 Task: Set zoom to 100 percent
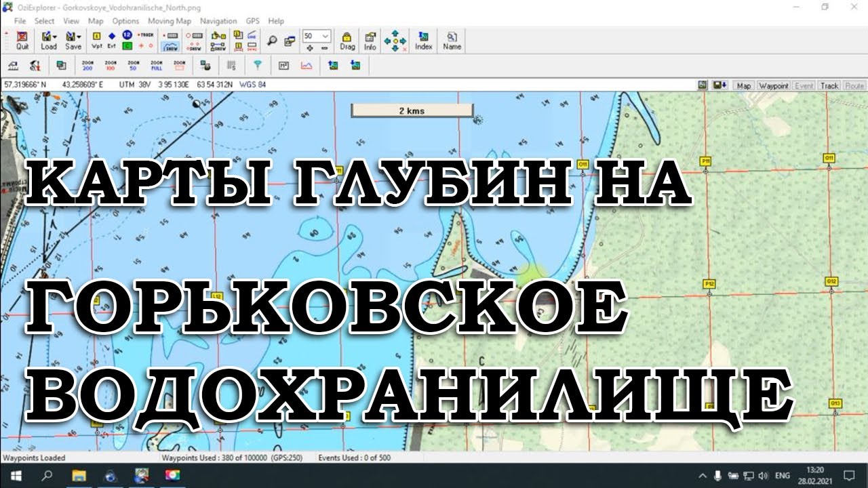pos(111,66)
